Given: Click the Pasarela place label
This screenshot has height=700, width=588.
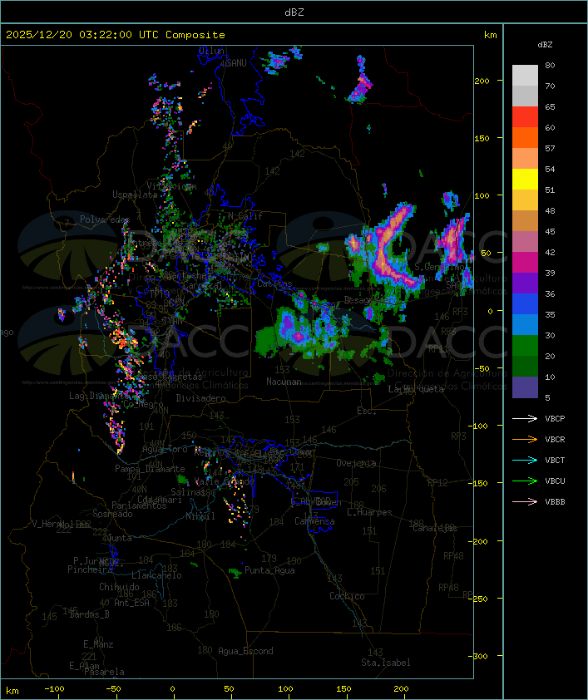Looking at the screenshot, I should [104, 672].
